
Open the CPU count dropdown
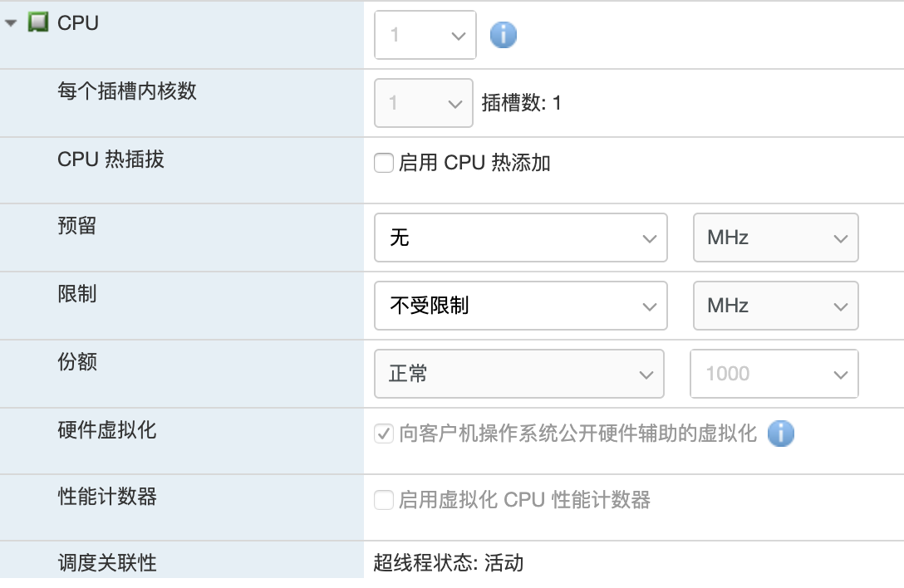[x=458, y=35]
